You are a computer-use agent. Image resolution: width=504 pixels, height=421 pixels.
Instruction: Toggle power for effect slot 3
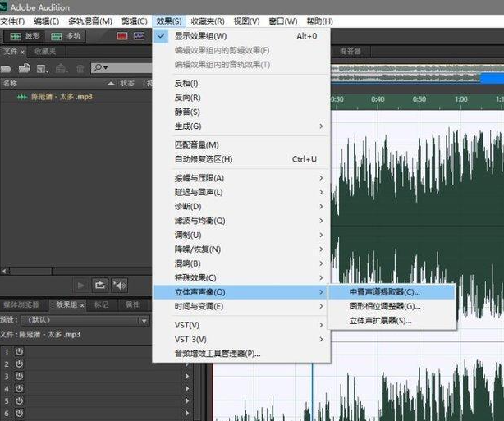pyautogui.click(x=19, y=376)
